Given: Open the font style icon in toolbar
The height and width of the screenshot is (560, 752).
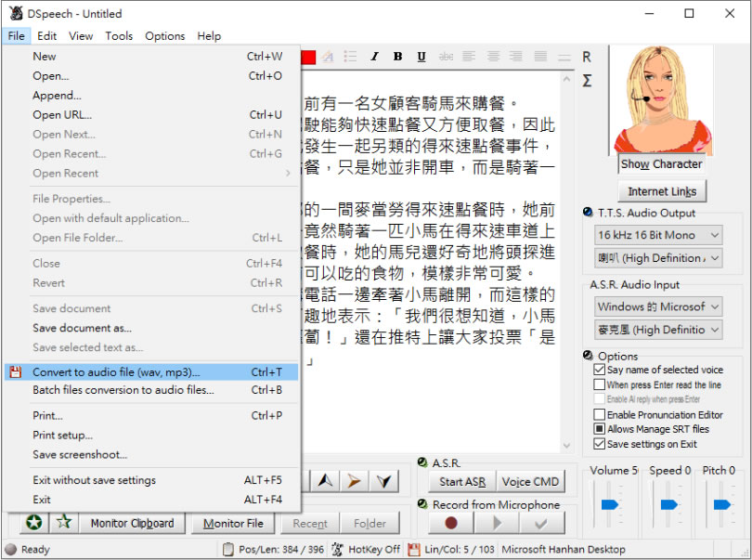Looking at the screenshot, I should coord(328,57).
